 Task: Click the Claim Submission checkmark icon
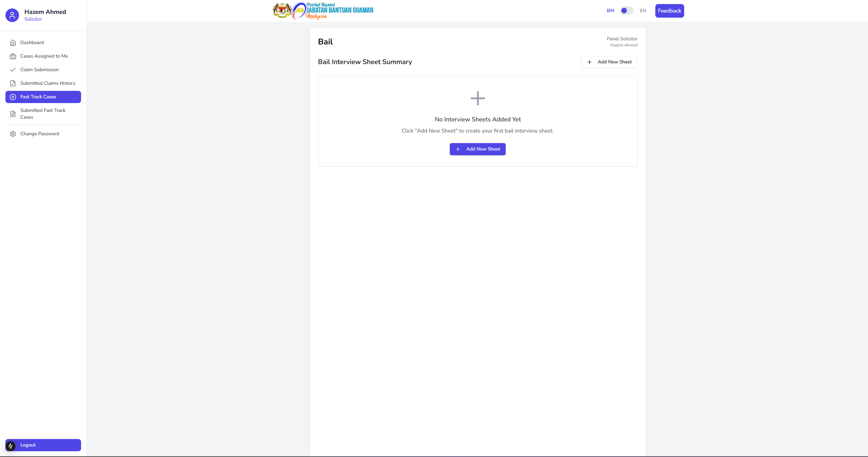tap(13, 70)
